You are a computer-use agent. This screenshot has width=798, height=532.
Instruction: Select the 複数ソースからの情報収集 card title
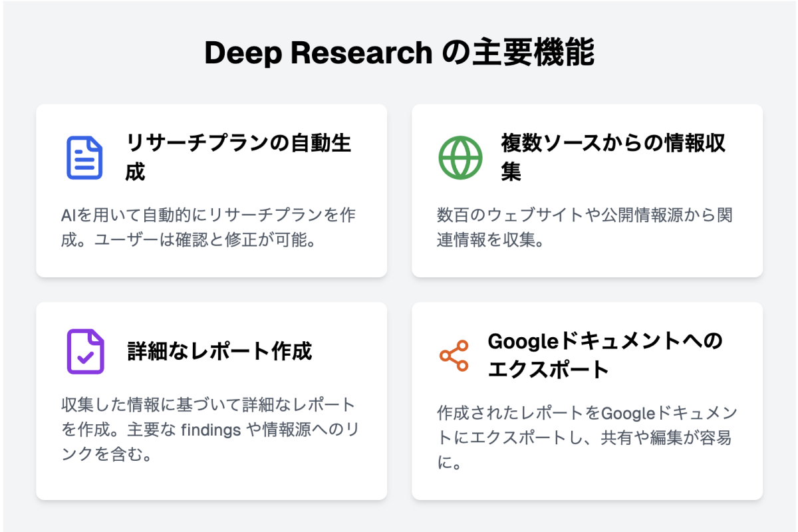(613, 157)
